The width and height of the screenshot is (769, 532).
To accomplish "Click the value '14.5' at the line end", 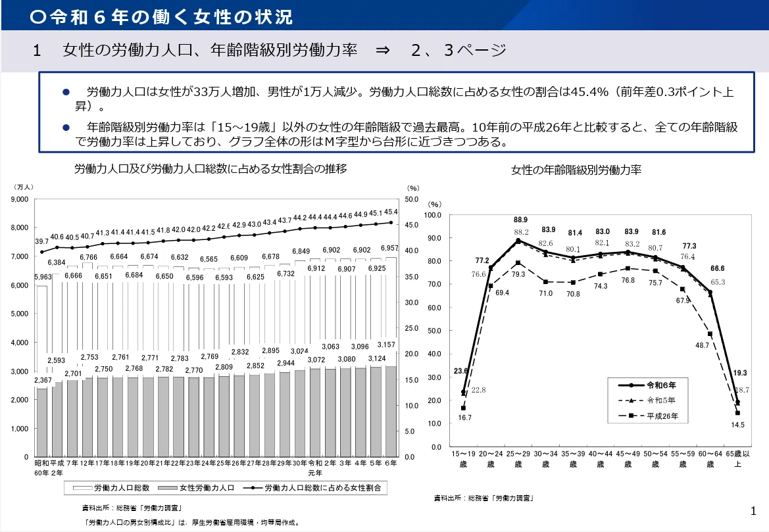I will [x=737, y=425].
